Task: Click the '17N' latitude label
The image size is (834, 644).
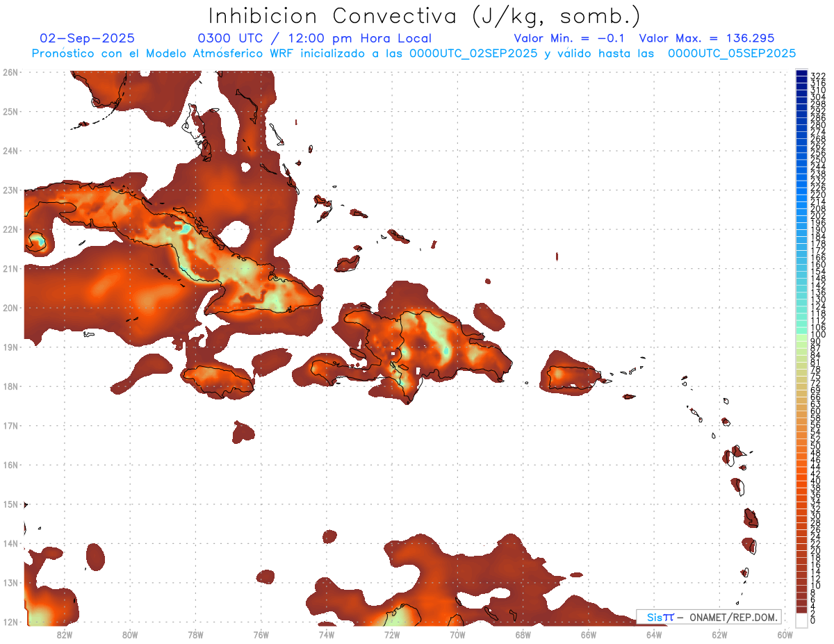Action: point(10,425)
